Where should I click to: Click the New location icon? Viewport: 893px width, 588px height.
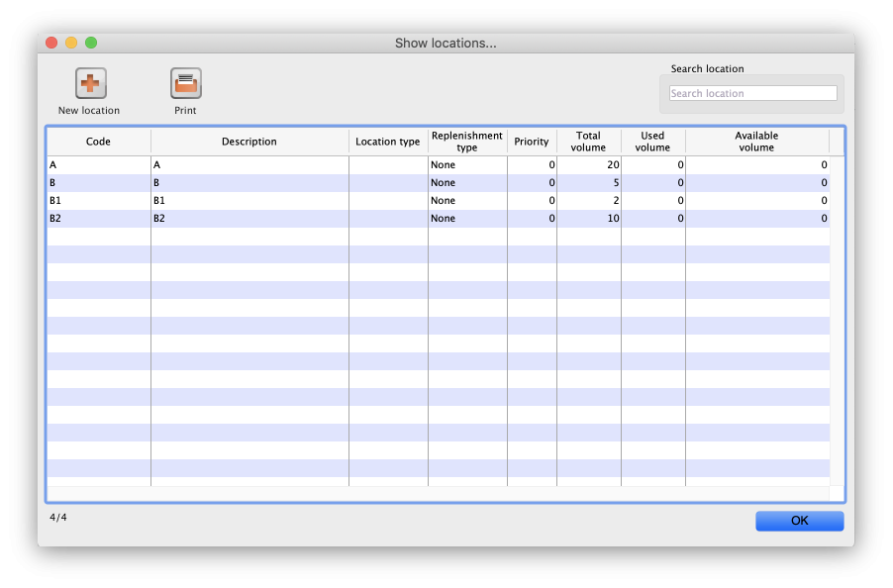(90, 83)
